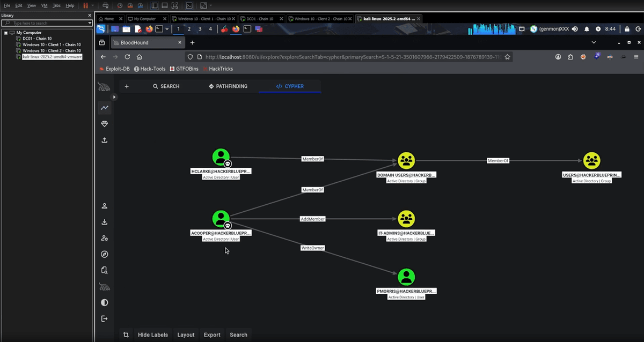Screen dimensions: 644x342
Task: Expand the BloodHound sidebar with arrow
Action: 114,98
